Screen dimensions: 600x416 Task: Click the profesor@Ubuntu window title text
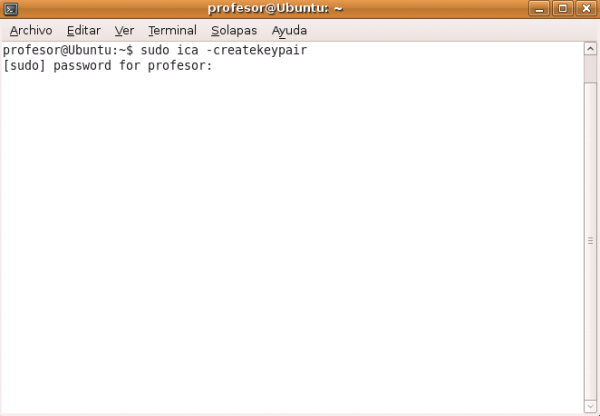[x=275, y=8]
